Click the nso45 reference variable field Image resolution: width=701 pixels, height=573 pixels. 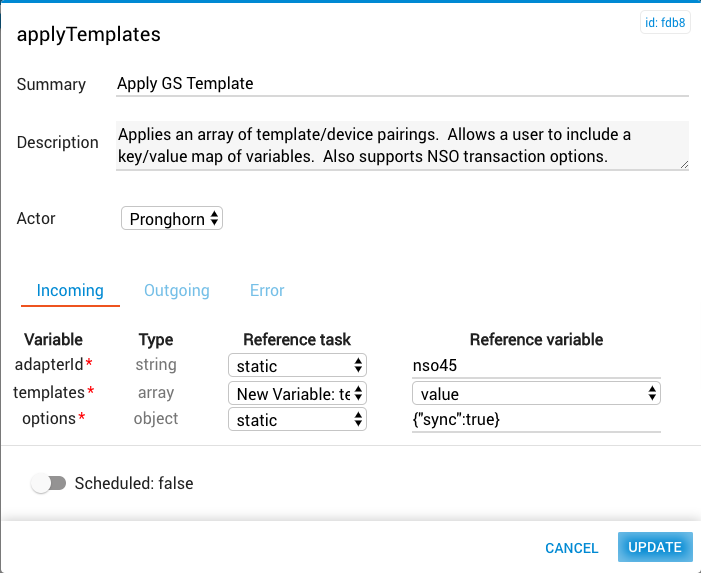coord(536,366)
